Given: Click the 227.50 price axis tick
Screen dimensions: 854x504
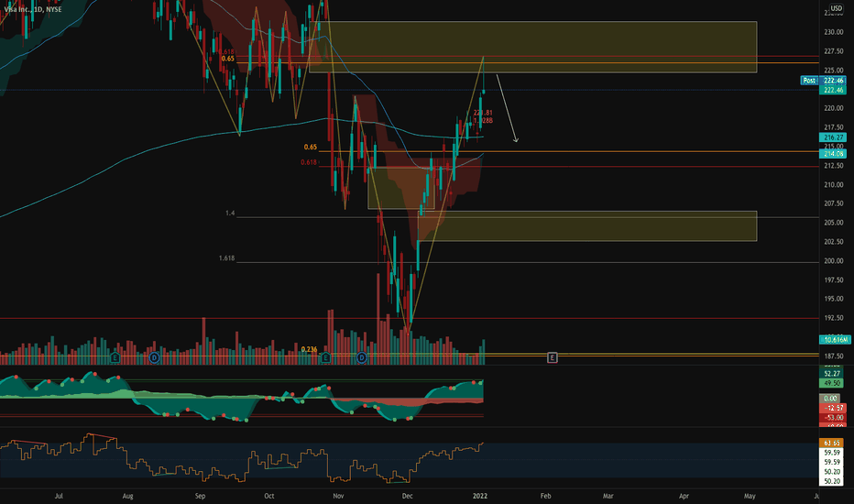Looking at the screenshot, I should 833,51.
